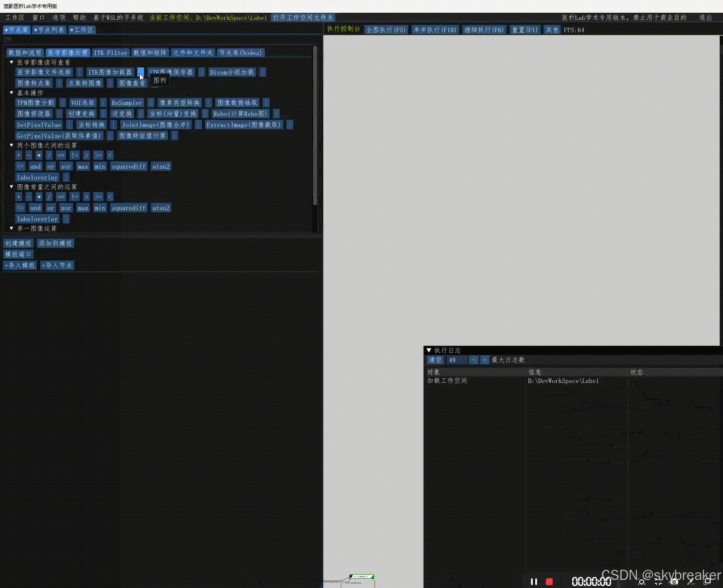
Task: Open the 节点库(Nodes) tab
Action: click(x=240, y=53)
